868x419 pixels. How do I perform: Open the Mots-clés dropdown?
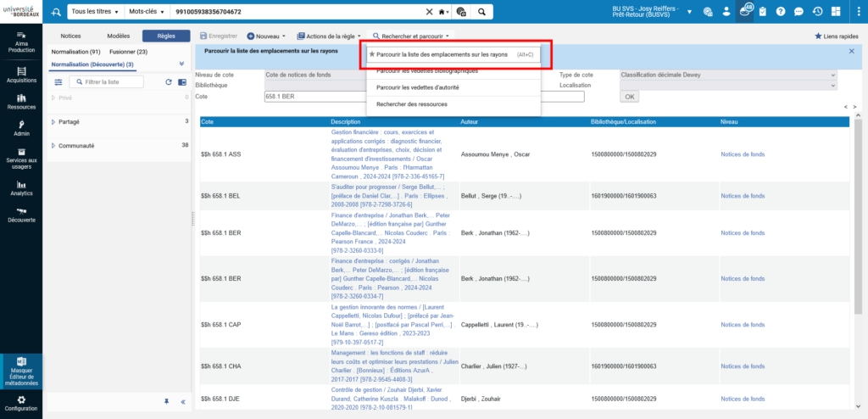[x=147, y=12]
